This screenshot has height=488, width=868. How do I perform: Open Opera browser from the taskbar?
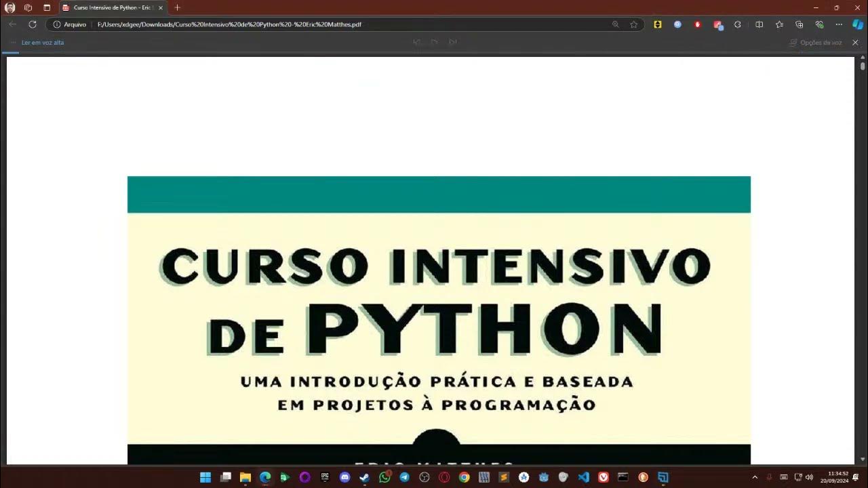click(x=444, y=477)
